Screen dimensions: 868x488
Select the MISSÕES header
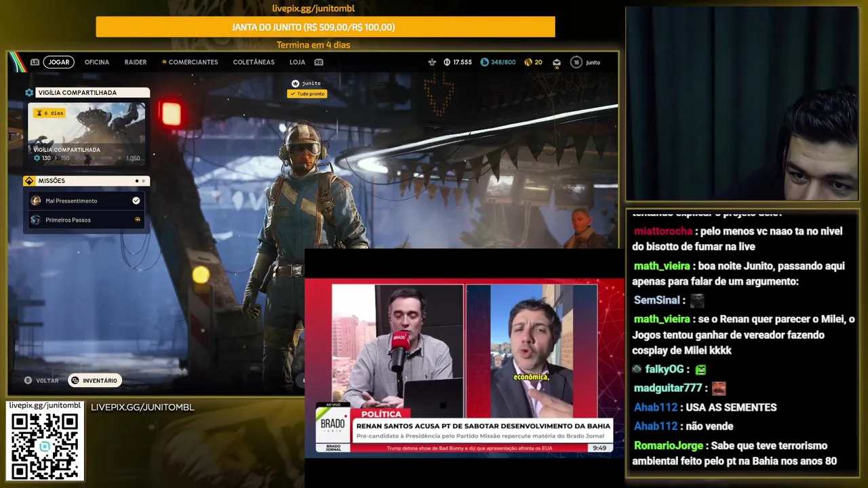pyautogui.click(x=87, y=181)
